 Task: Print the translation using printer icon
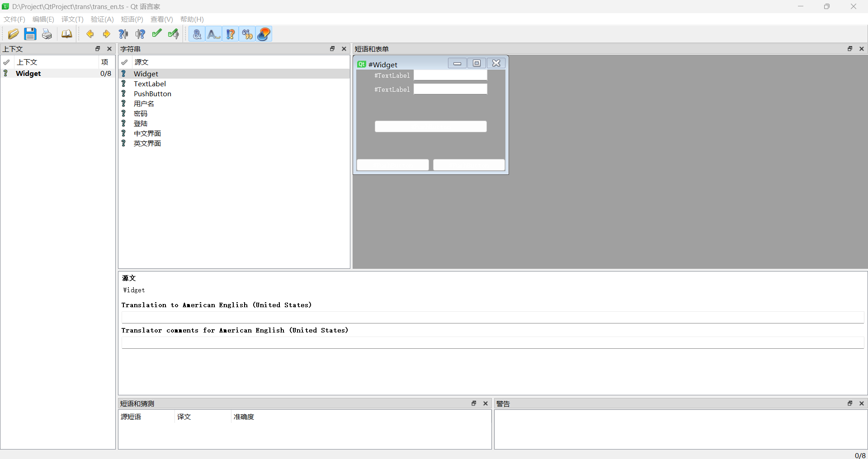(47, 34)
